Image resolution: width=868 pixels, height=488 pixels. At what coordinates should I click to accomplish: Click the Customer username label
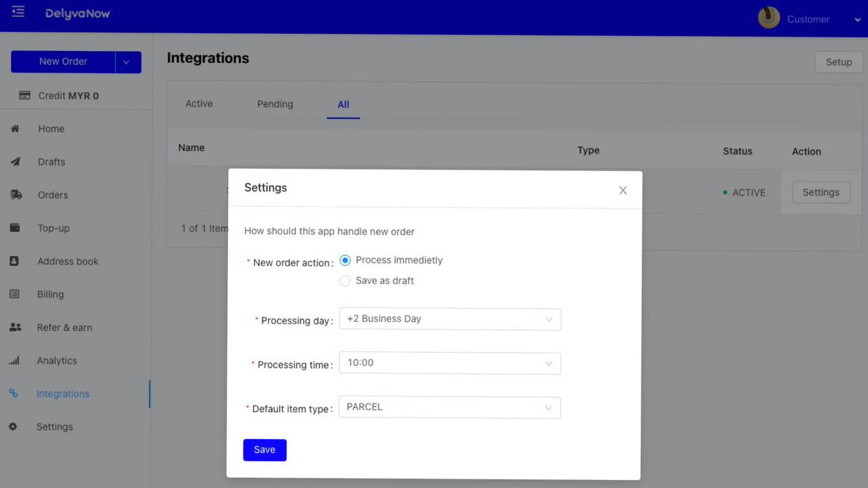808,20
